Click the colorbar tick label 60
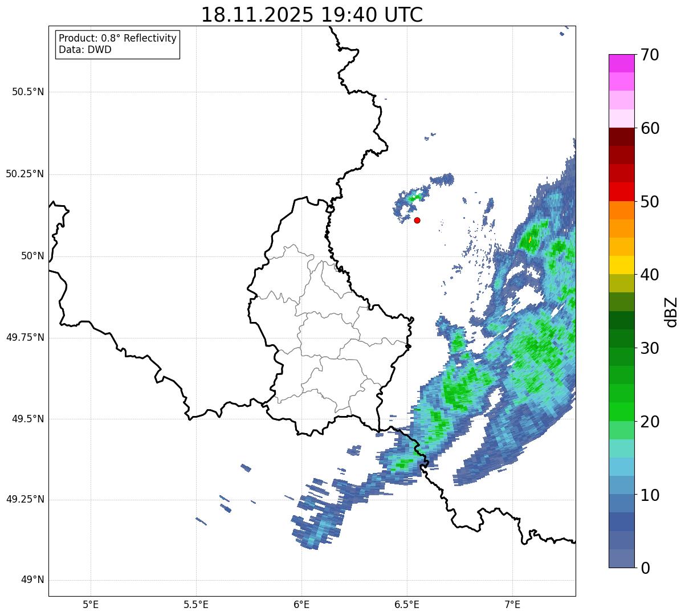685x616 pixels. point(650,128)
